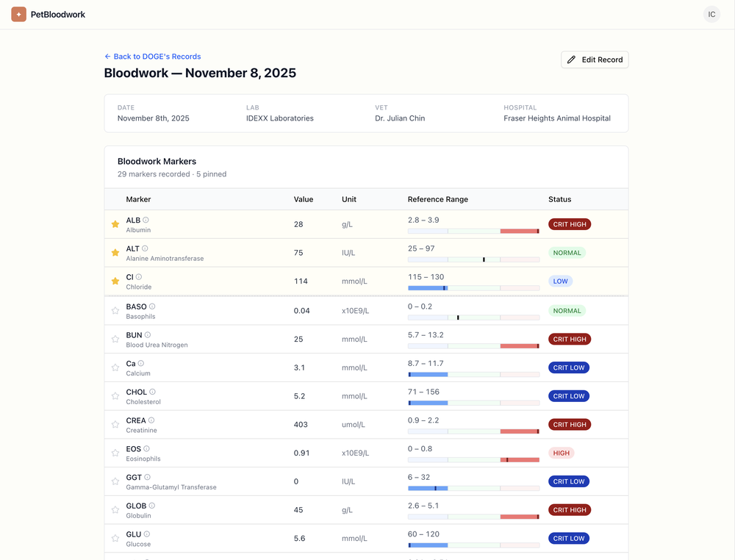Show info icon next to EOS

coord(147,448)
